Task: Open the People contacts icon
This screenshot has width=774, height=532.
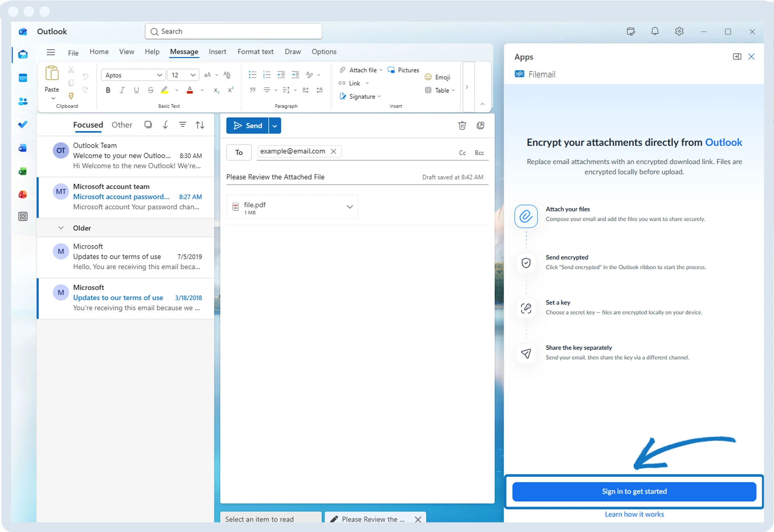Action: 23,101
